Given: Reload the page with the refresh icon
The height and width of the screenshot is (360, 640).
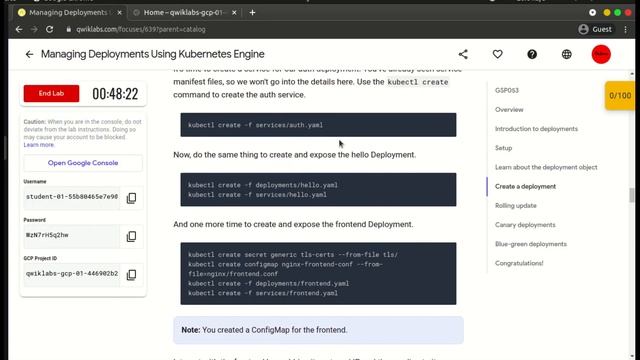Looking at the screenshot, I should [x=49, y=29].
